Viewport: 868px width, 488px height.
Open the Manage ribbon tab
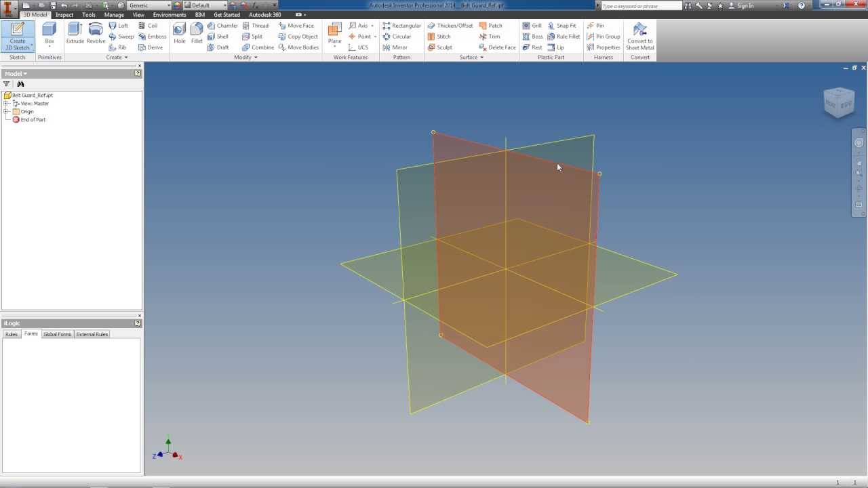click(114, 15)
